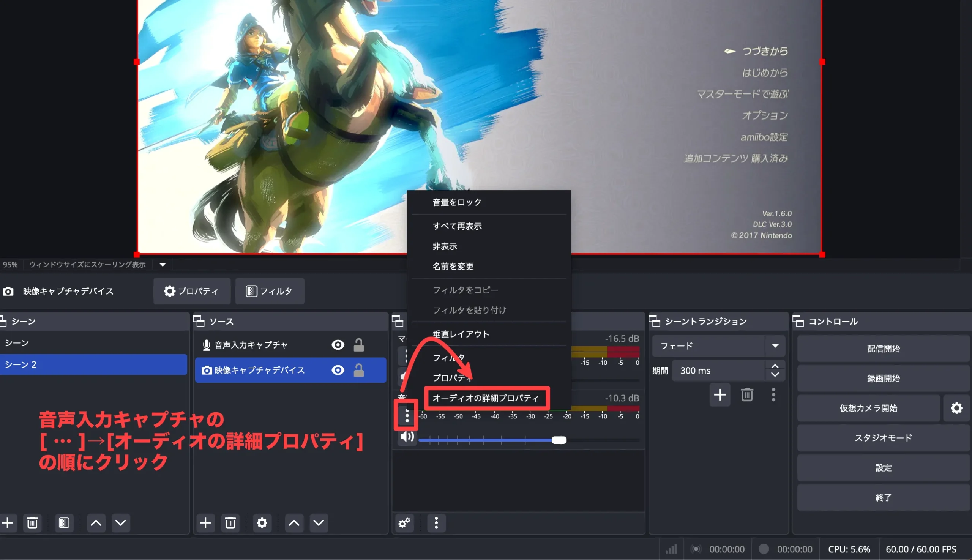The height and width of the screenshot is (560, 972).
Task: Select 音声入力キャプチャ source row
Action: [x=291, y=345]
